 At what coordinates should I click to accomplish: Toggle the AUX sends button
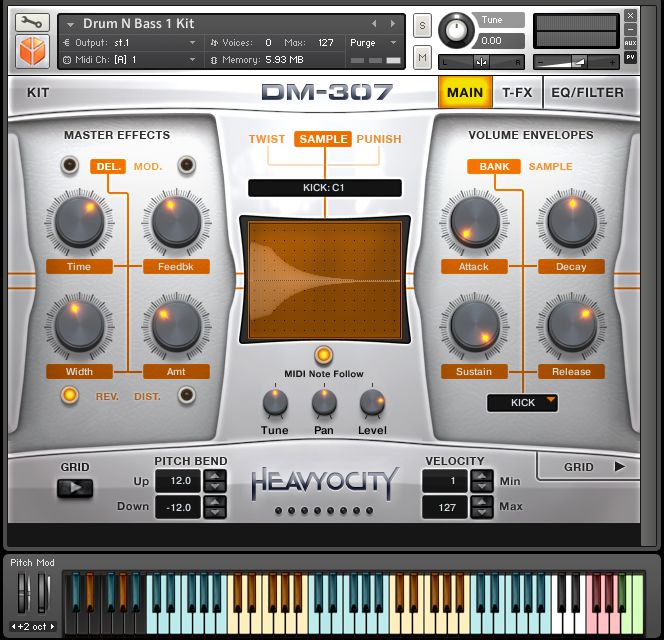point(630,43)
